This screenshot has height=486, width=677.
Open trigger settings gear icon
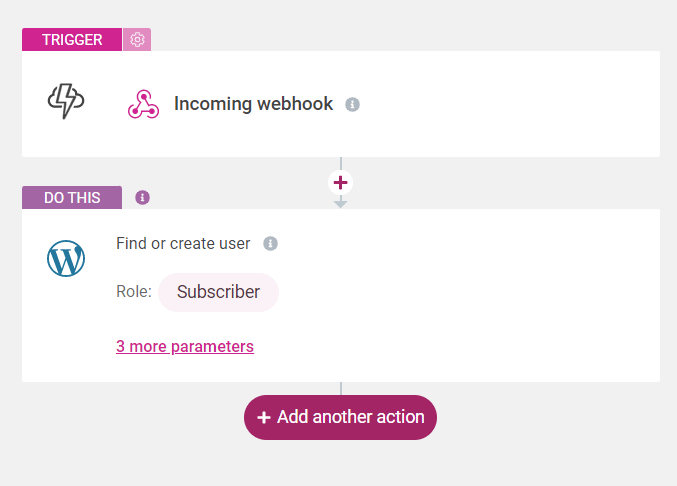137,40
